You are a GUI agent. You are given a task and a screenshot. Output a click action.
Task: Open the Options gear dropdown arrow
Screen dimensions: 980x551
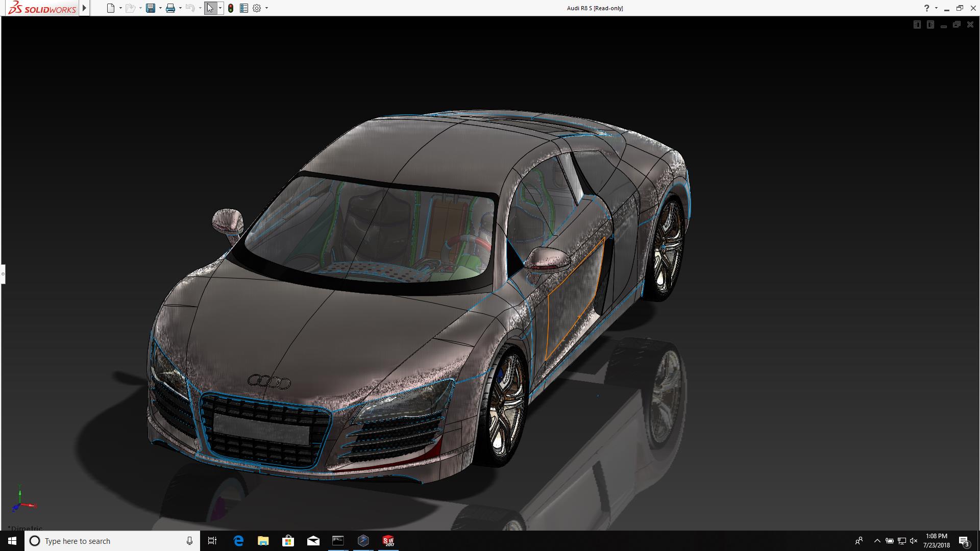tap(266, 8)
